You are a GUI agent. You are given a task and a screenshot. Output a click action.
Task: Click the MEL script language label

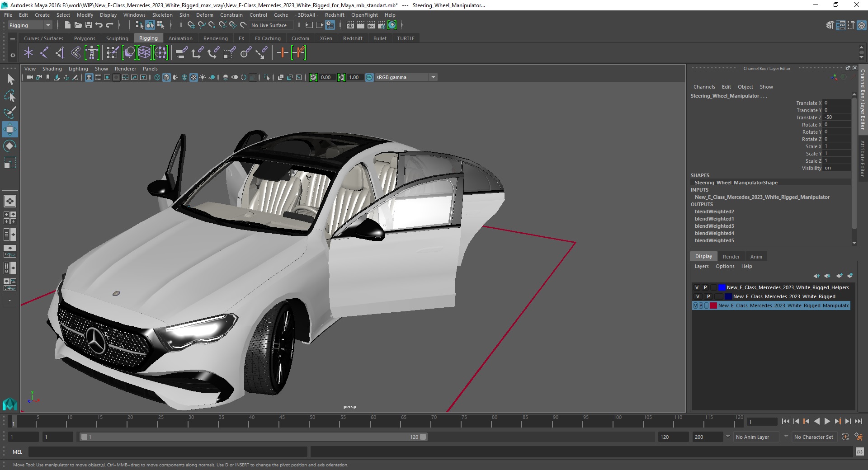(x=17, y=452)
